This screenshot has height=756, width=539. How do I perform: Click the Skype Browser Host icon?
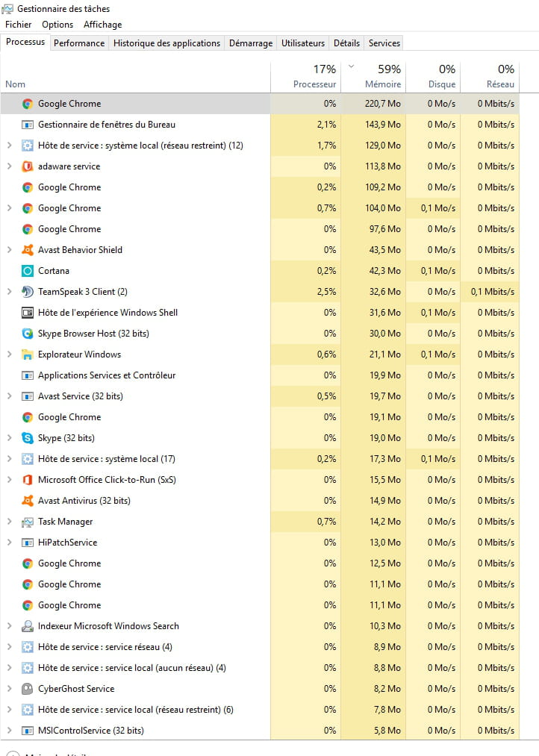[28, 334]
